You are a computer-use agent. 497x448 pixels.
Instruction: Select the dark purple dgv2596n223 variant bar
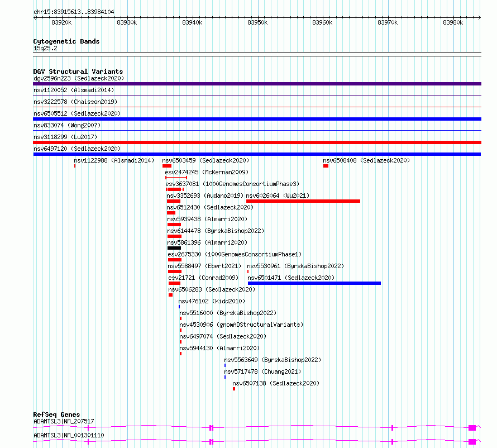click(257, 84)
